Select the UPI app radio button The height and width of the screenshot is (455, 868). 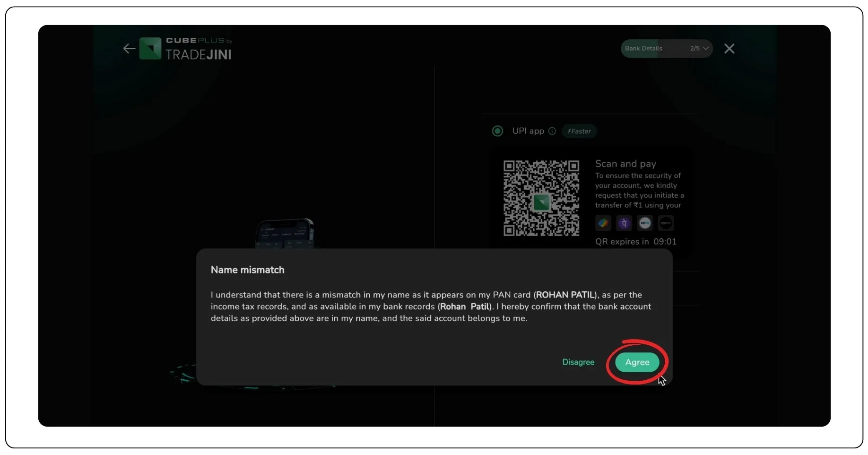click(x=497, y=131)
